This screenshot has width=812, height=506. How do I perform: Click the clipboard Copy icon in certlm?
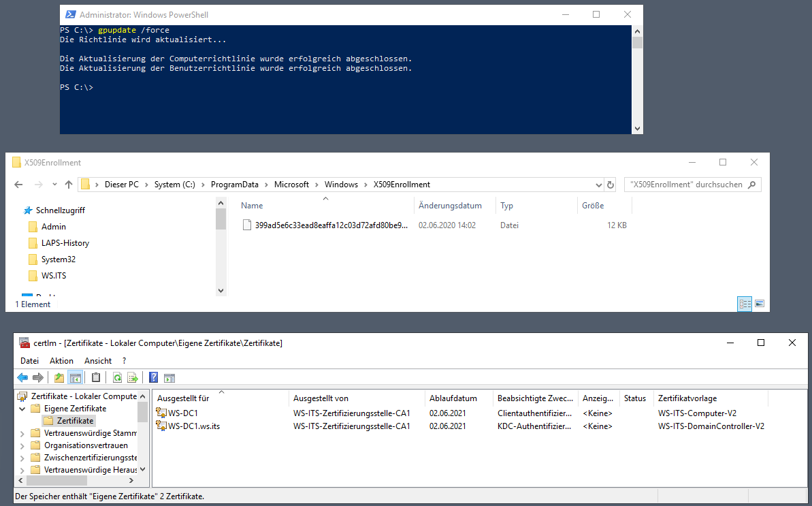96,377
